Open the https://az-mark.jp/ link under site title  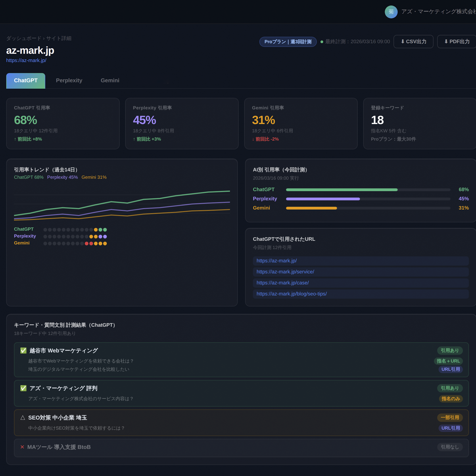pyautogui.click(x=26, y=60)
